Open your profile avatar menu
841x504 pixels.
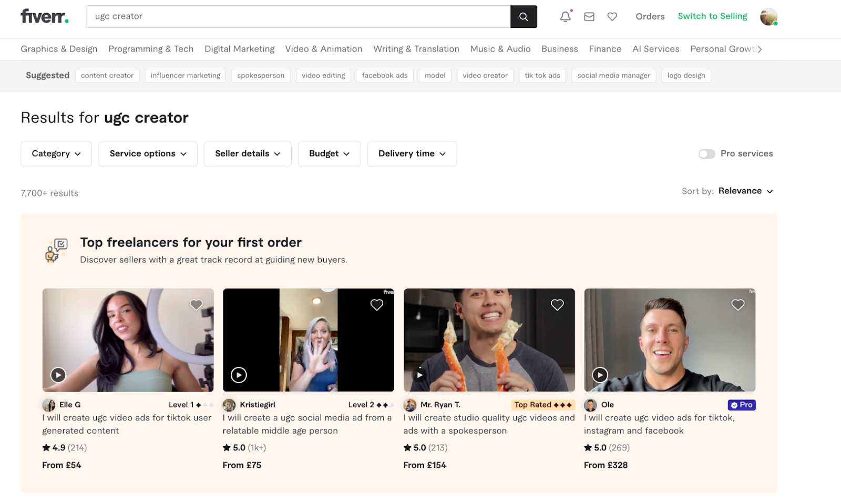click(x=768, y=16)
